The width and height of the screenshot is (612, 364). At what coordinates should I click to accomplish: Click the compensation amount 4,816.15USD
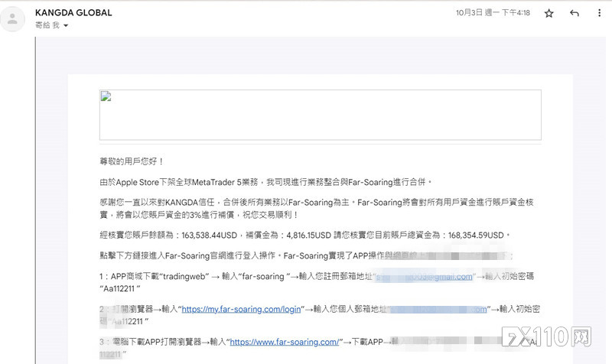[309, 236]
